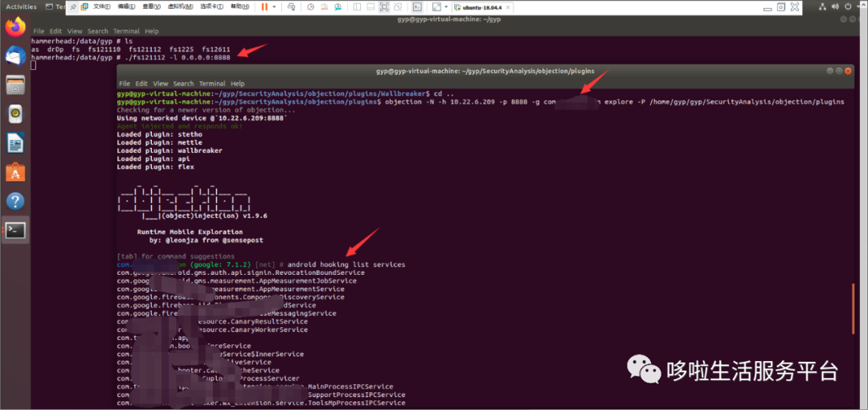This screenshot has width=868, height=410.
Task: Open LibreOffice Writer from the dock
Action: [x=15, y=143]
